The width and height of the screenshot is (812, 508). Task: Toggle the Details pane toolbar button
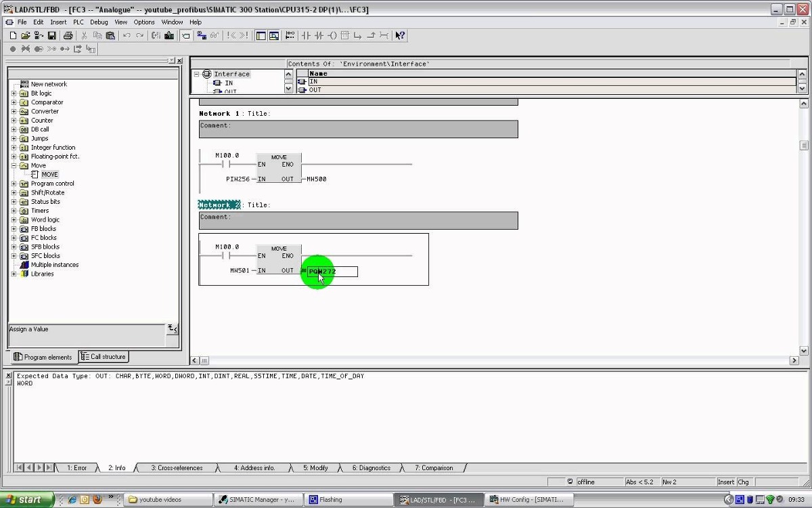[274, 35]
